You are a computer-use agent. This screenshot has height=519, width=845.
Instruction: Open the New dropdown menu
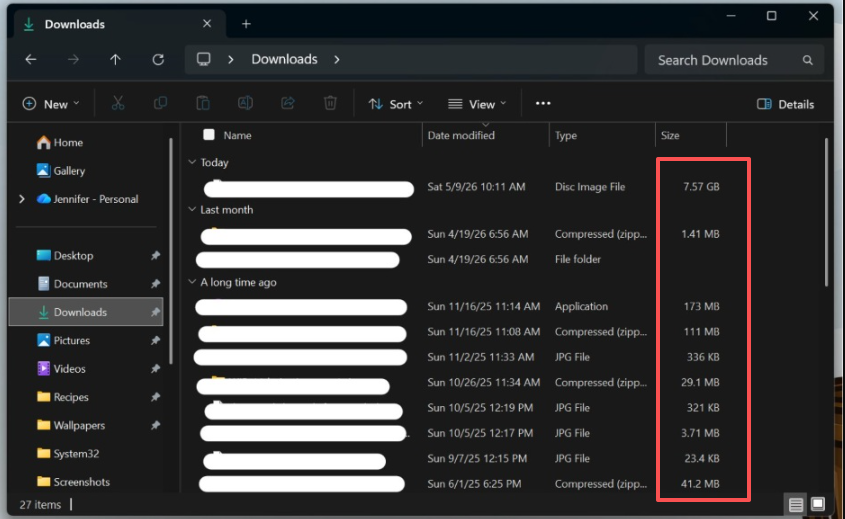point(51,104)
